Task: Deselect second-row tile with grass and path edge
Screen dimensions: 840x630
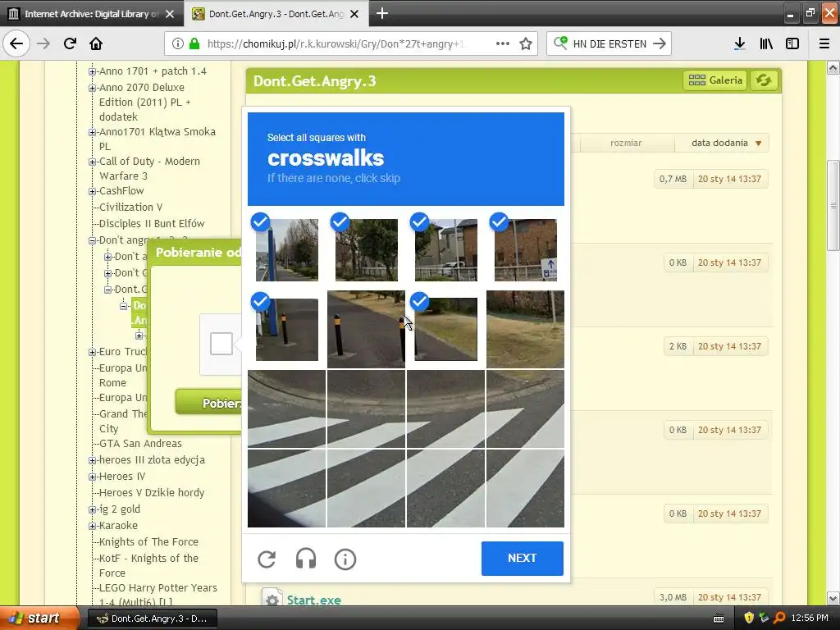Action: [x=445, y=330]
